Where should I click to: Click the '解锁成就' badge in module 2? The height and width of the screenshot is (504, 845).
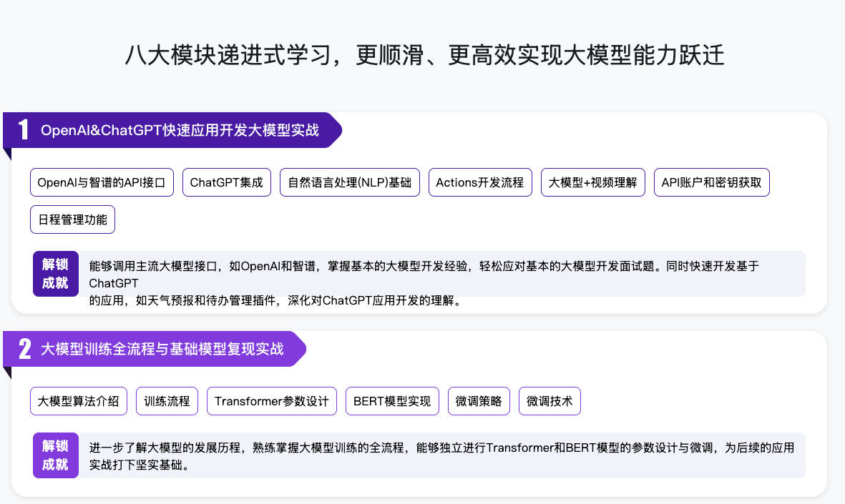pyautogui.click(x=55, y=455)
